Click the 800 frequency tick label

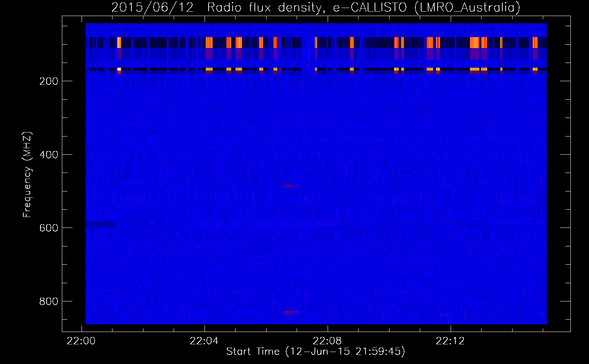pos(49,301)
